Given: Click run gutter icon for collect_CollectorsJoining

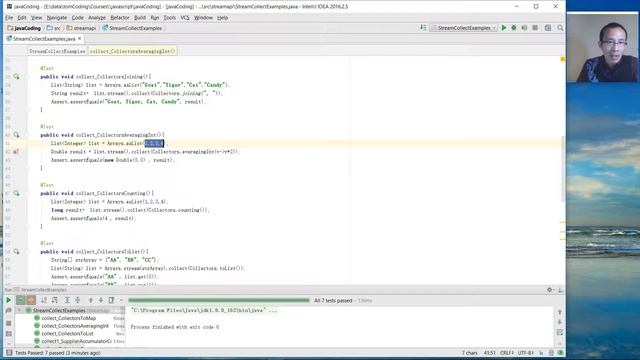Looking at the screenshot, I should (x=16, y=76).
